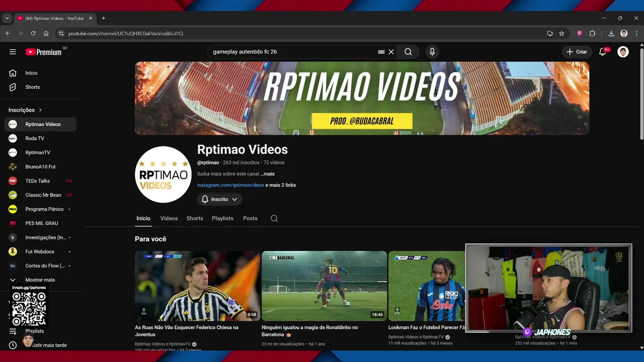The height and width of the screenshot is (362, 644).
Task: Click the page vertical scrollbar
Action: pos(641,93)
